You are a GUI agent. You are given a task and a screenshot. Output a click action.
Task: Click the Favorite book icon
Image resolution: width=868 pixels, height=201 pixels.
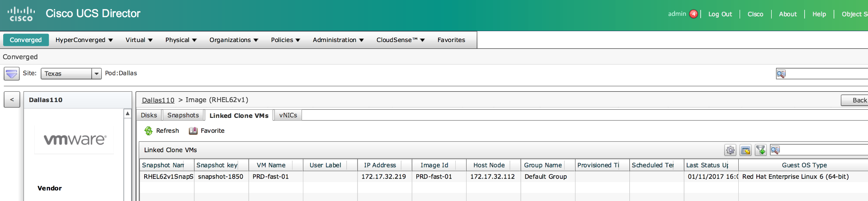[193, 131]
